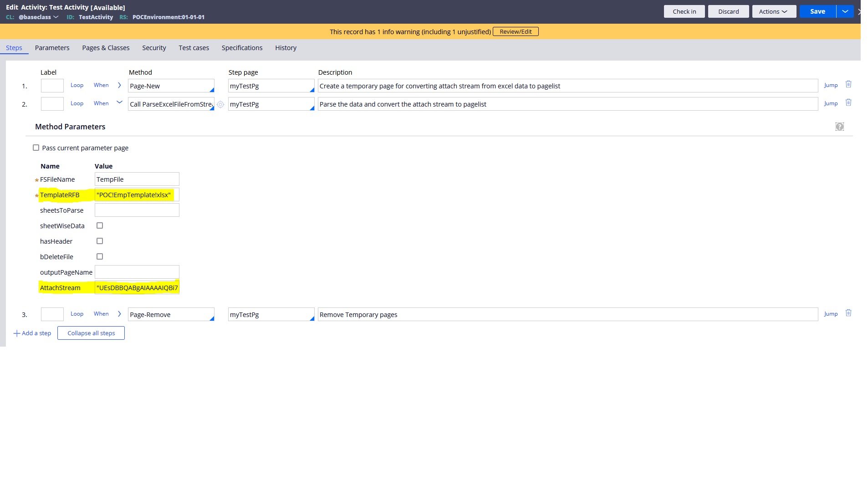Click Remove Temporary pages description field
Screen dimensions: 868x491
(568, 315)
